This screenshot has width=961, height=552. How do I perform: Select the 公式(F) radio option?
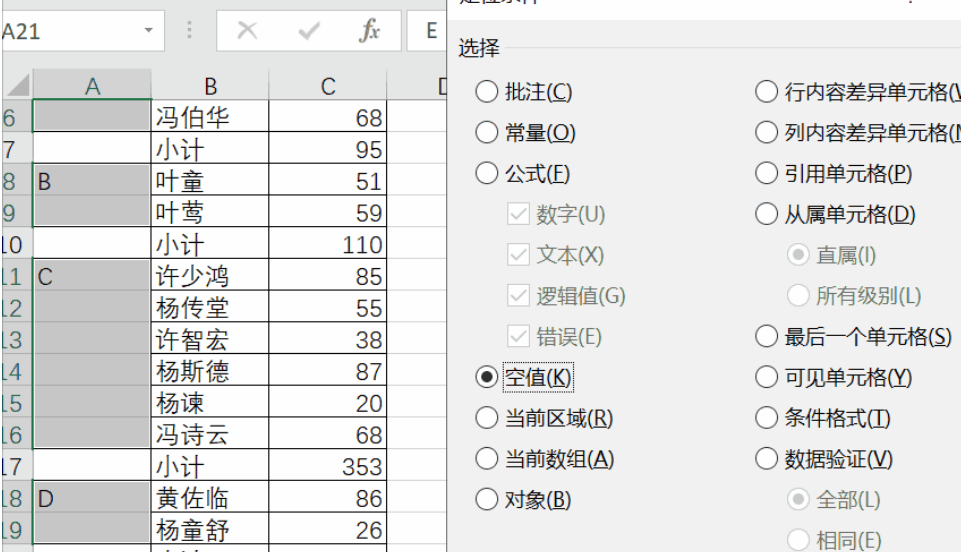click(487, 174)
